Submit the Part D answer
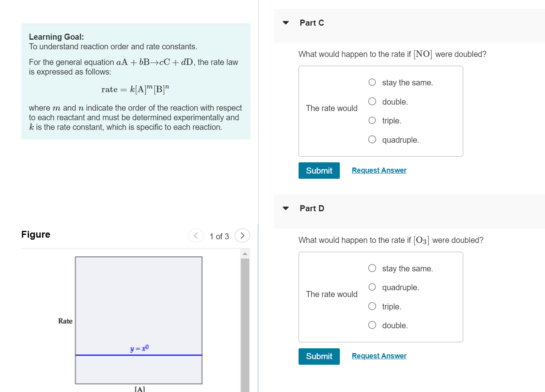Screen dimensions: 545x392 (x=319, y=356)
